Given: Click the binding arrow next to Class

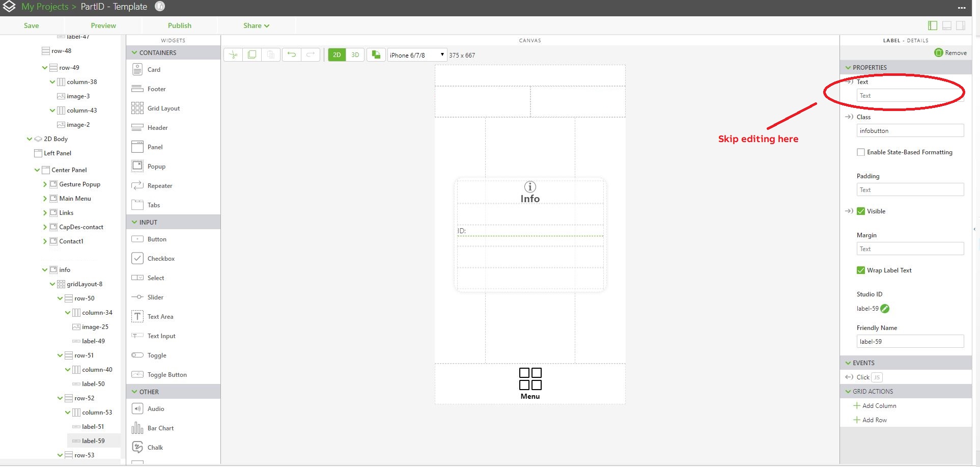Looking at the screenshot, I should point(849,117).
